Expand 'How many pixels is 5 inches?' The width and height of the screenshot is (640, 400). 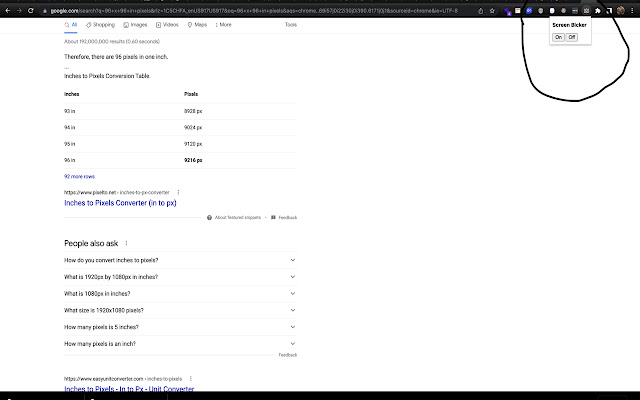pos(180,327)
